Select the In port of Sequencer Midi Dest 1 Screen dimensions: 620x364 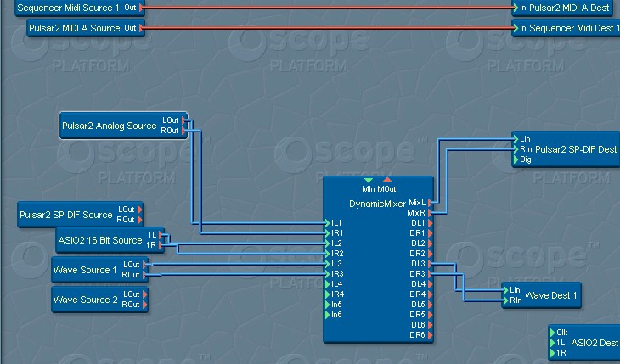tap(515, 29)
